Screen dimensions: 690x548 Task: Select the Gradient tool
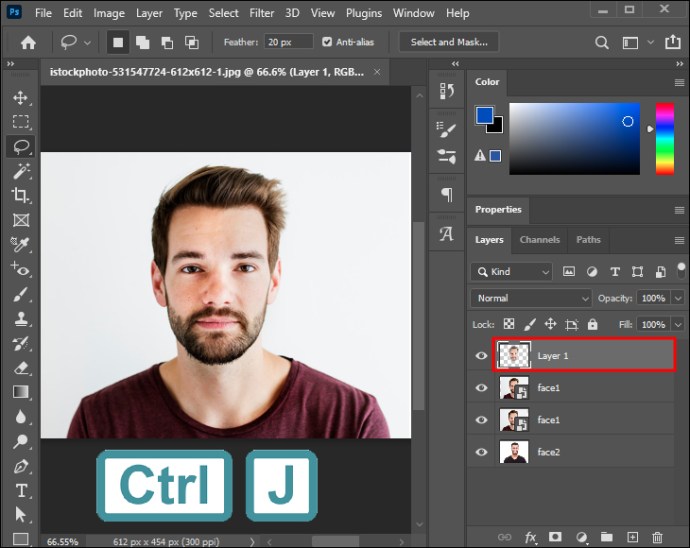pos(20,392)
